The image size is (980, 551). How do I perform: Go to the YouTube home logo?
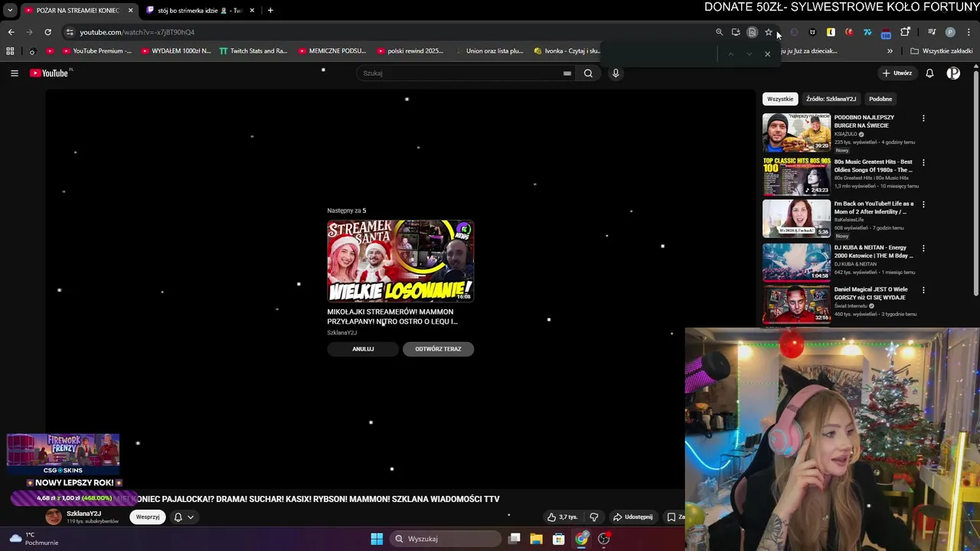point(51,73)
